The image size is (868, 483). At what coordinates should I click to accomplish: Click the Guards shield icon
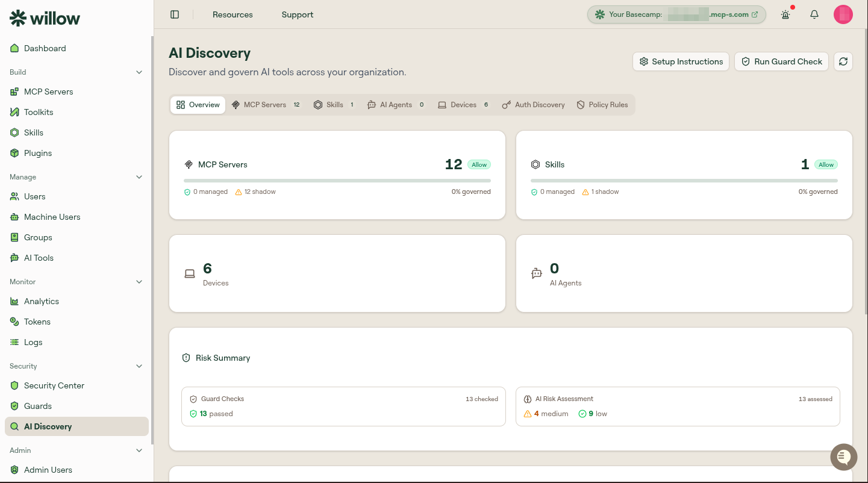tap(14, 406)
